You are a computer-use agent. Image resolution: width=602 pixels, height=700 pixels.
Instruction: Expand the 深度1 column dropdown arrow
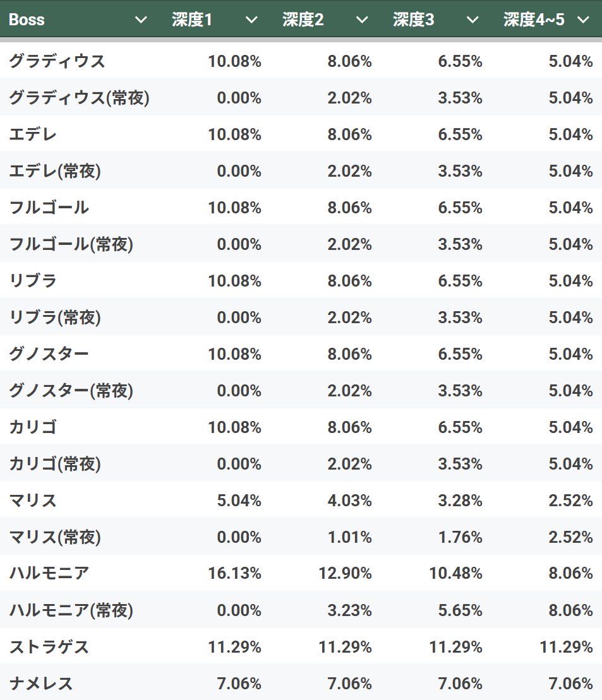tap(251, 20)
